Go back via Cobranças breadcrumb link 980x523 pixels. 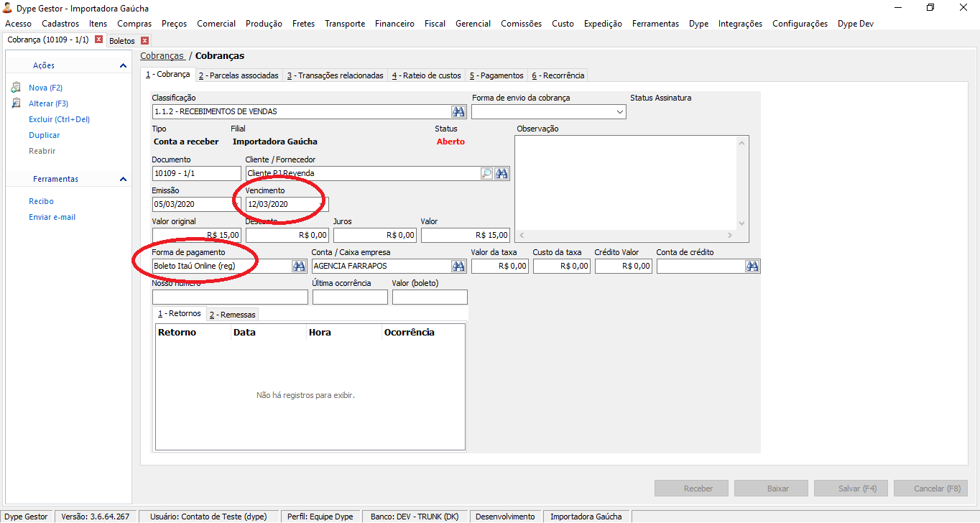162,55
